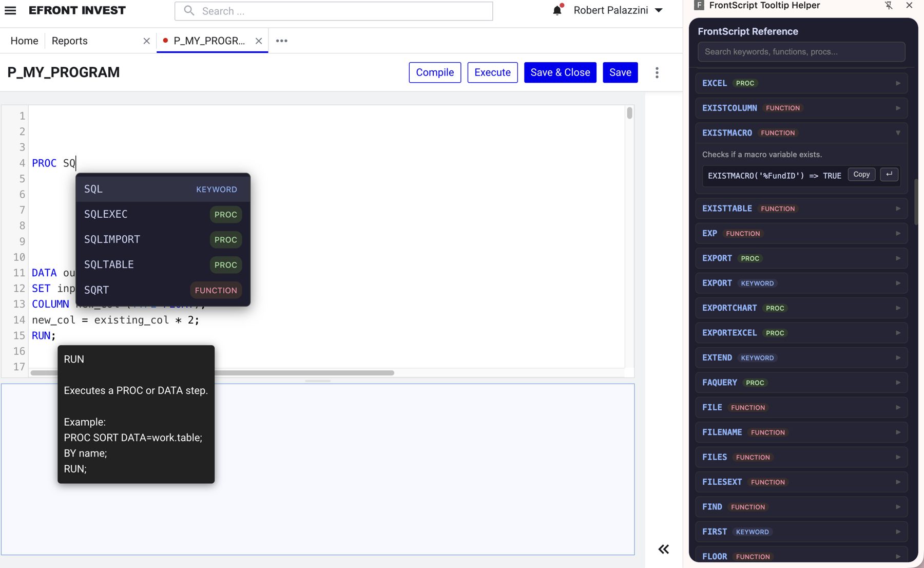
Task: Choose SQL keyword from autocomplete list
Action: pos(163,189)
